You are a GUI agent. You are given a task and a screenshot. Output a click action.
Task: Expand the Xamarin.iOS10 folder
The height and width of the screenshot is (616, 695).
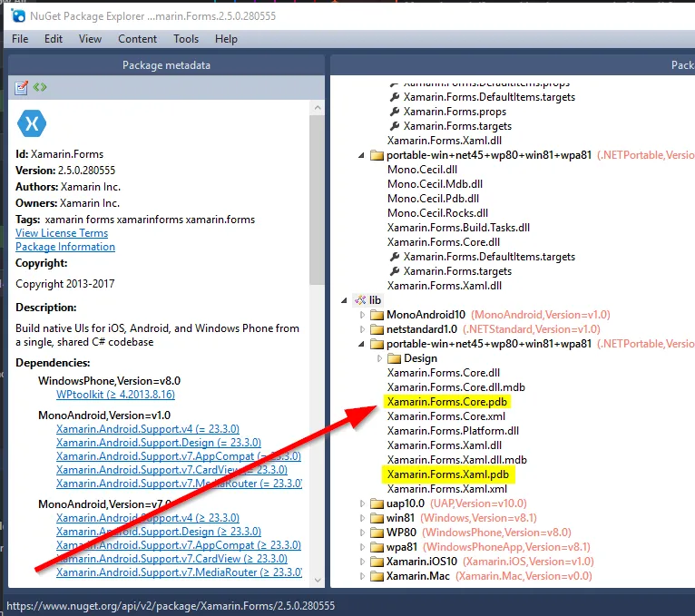point(362,562)
